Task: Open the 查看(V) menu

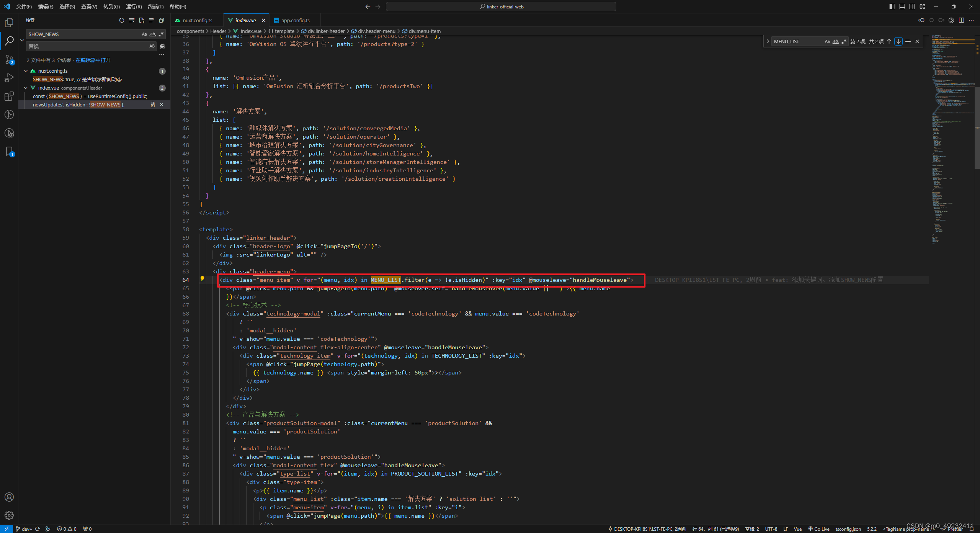Action: (89, 7)
